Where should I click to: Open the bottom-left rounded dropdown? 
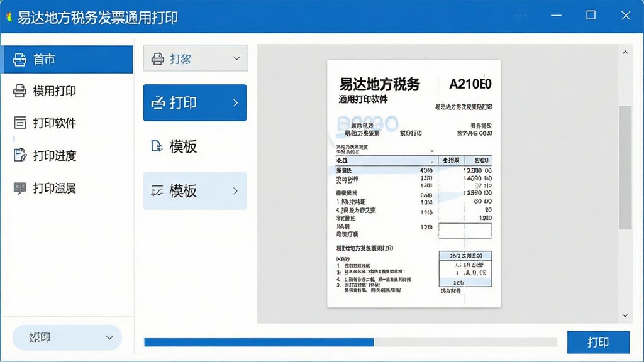click(x=67, y=337)
